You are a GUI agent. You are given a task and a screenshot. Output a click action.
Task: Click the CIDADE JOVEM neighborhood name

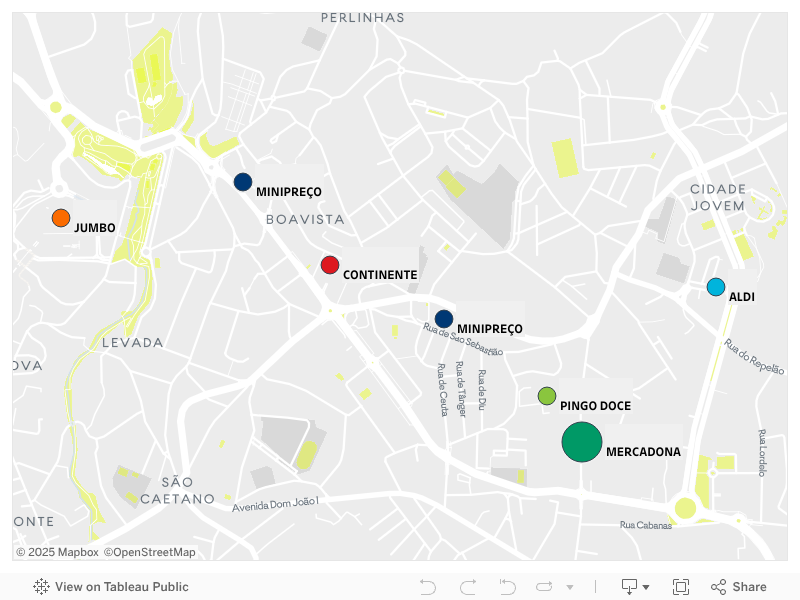tap(718, 197)
